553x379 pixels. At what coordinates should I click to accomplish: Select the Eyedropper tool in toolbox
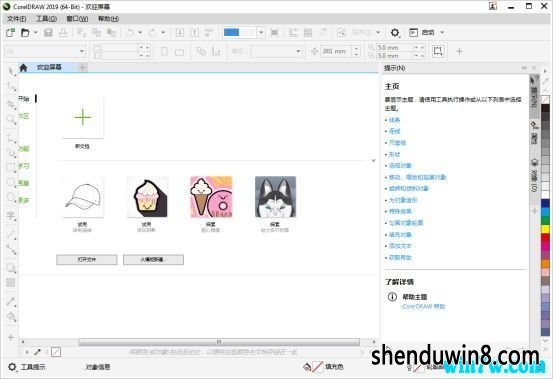pyautogui.click(x=11, y=301)
